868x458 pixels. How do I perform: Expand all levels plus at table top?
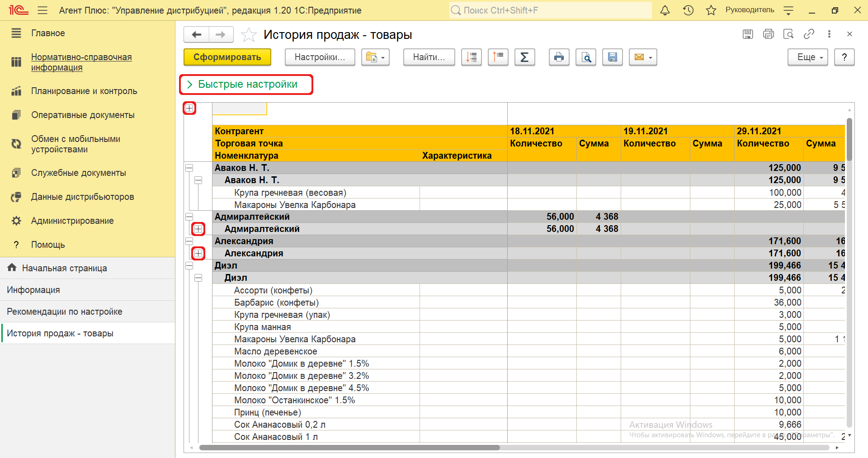[189, 108]
